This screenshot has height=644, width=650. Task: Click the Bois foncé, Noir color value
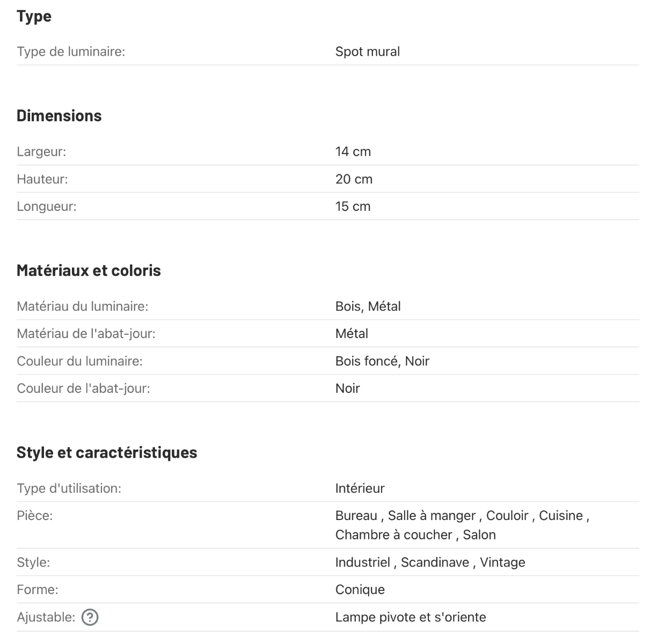[382, 361]
